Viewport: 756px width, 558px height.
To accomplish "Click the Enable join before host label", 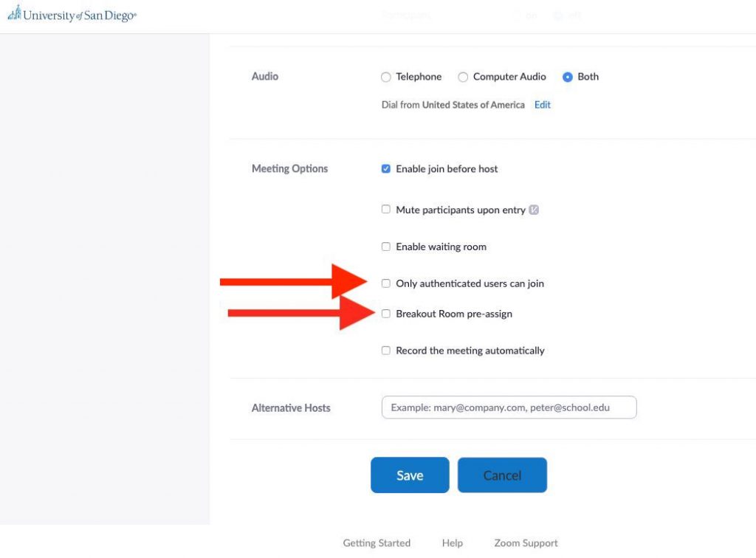I will 447,168.
